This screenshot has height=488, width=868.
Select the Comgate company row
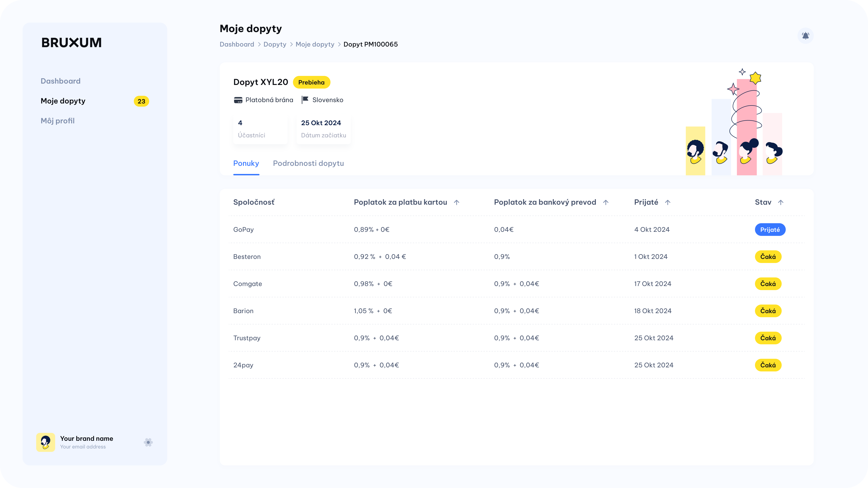[x=516, y=284]
